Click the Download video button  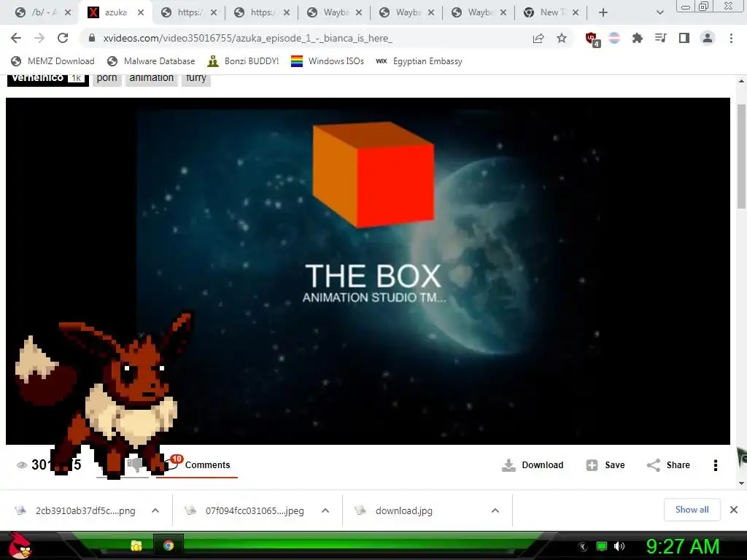[x=533, y=464]
